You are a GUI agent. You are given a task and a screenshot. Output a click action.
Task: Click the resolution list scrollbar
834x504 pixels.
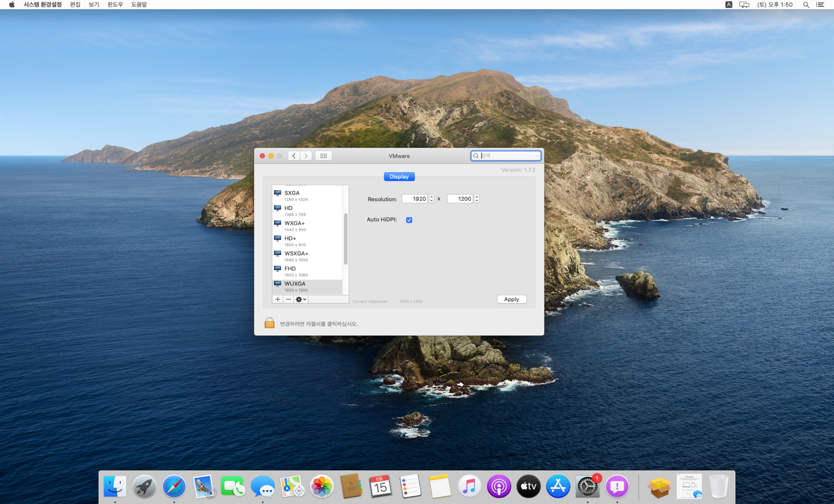click(345, 239)
